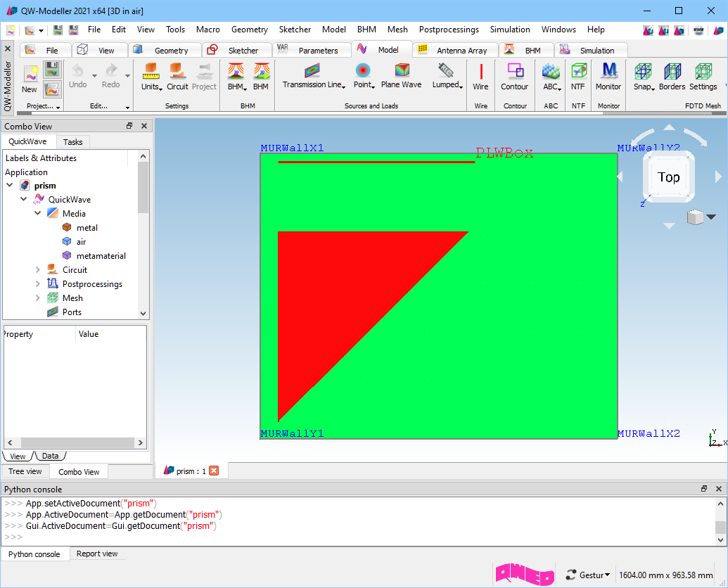This screenshot has width=728, height=588.
Task: Click the PLWBox label in viewport
Action: [x=505, y=153]
